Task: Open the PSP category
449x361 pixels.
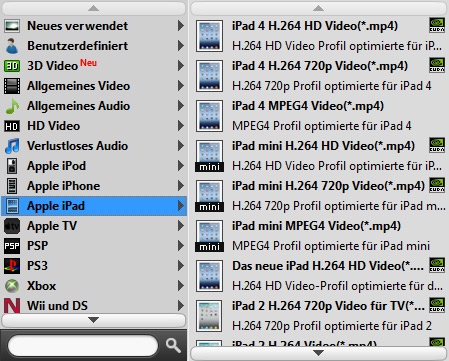Action: point(94,246)
